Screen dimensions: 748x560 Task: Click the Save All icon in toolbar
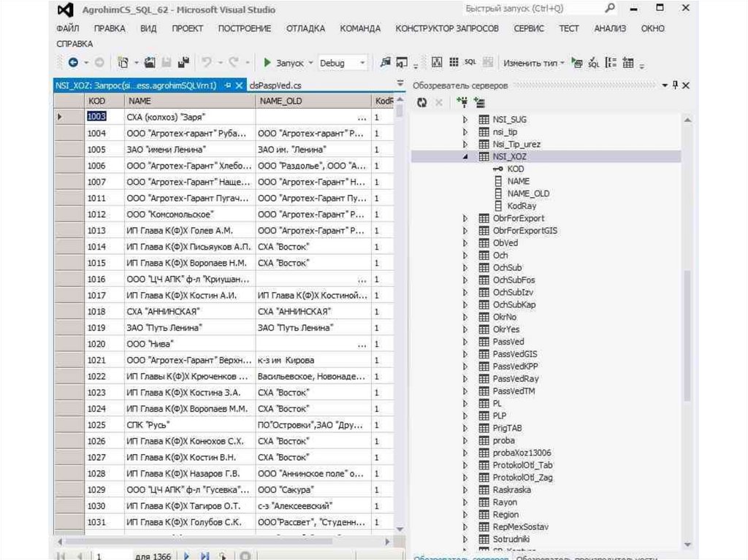184,64
